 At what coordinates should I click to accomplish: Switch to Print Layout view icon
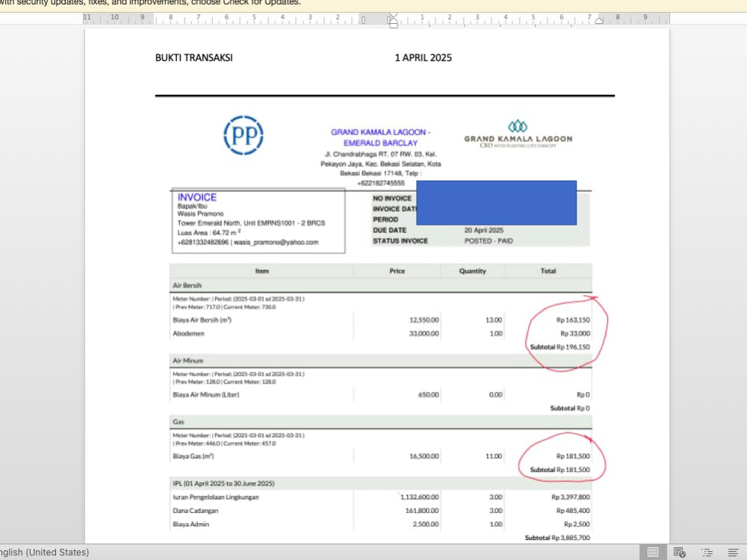tap(653, 553)
